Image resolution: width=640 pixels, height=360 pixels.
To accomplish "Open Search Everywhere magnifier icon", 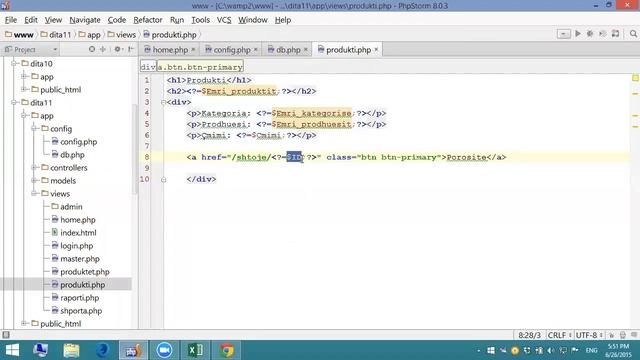I will [633, 34].
